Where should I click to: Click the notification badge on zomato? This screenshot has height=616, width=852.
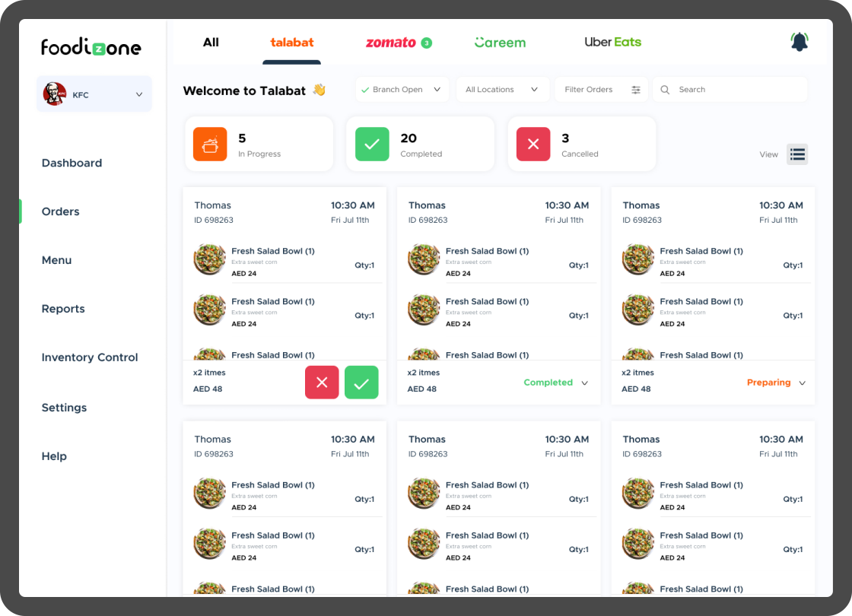click(425, 43)
